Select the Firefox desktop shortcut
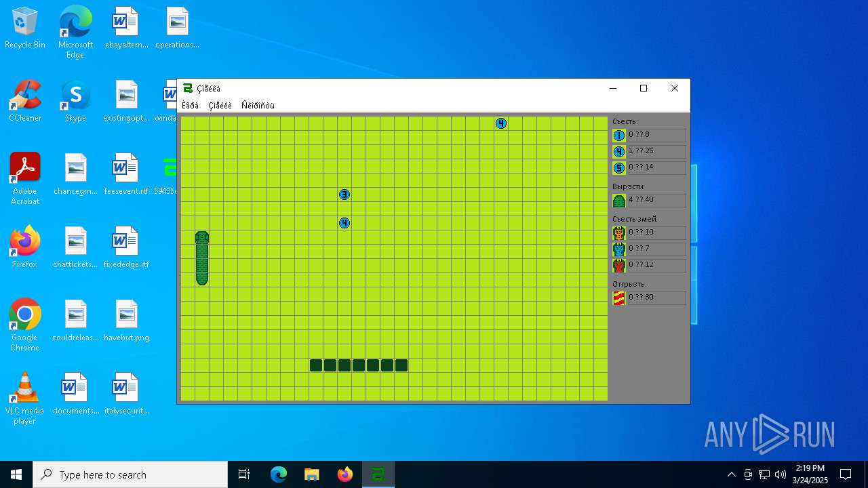This screenshot has height=488, width=868. click(x=25, y=248)
